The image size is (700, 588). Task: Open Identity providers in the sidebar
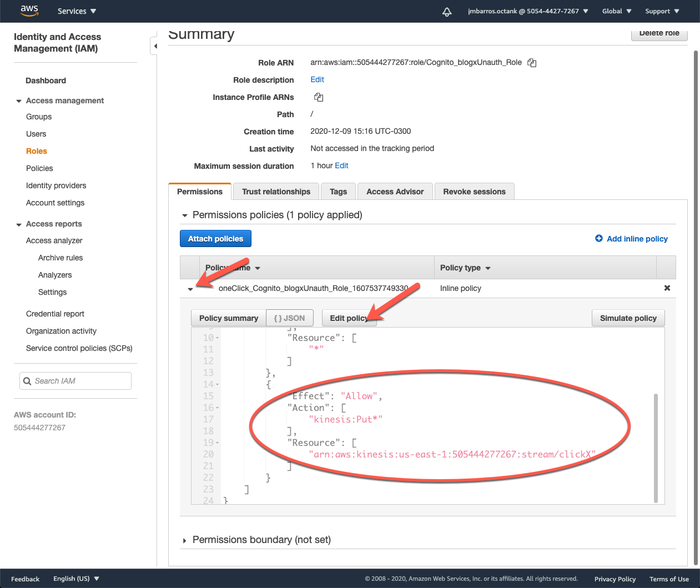(x=56, y=185)
